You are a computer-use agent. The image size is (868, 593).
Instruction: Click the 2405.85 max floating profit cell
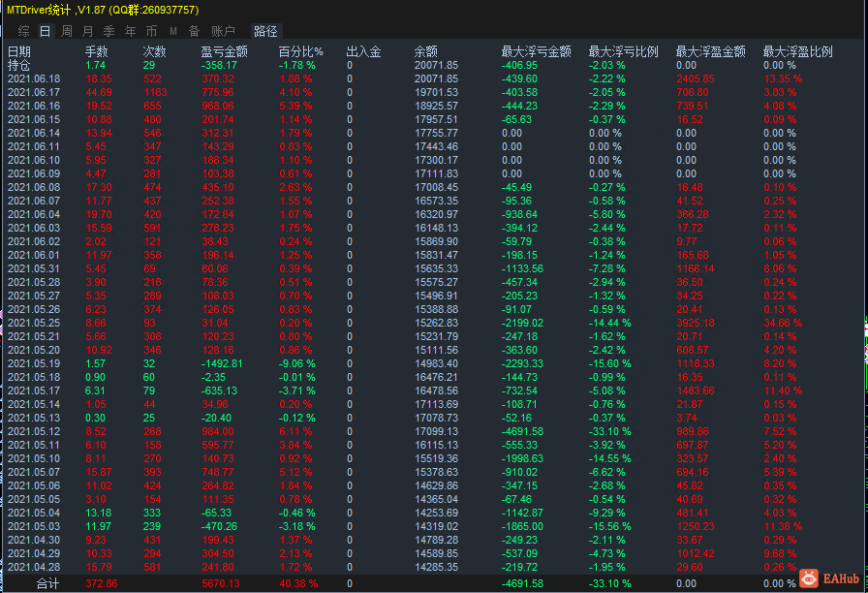coord(696,79)
